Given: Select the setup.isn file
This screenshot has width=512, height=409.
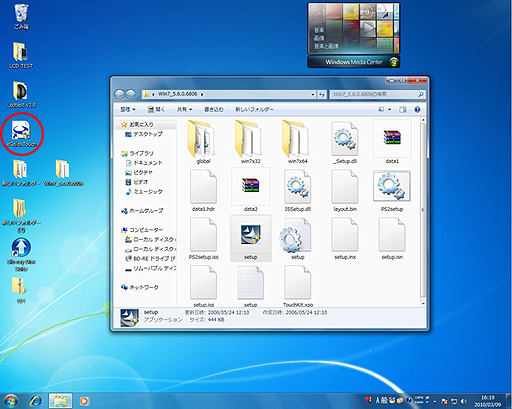Looking at the screenshot, I should (392, 238).
